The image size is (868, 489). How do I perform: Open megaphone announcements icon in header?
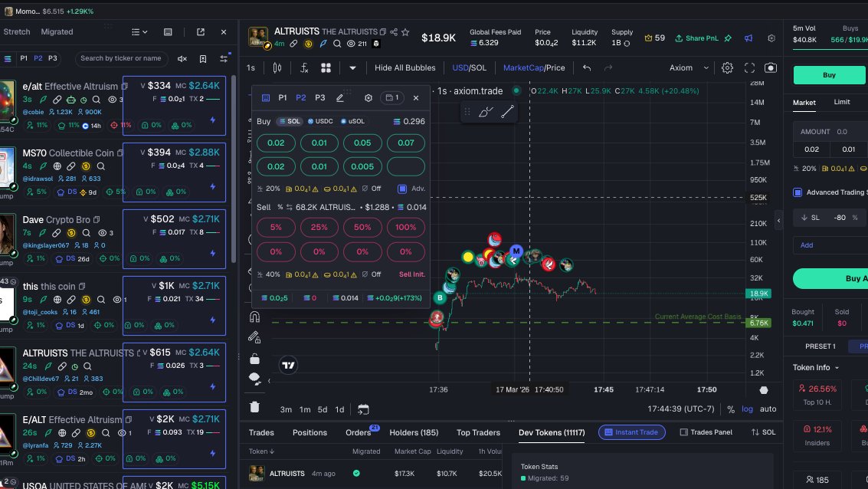748,38
